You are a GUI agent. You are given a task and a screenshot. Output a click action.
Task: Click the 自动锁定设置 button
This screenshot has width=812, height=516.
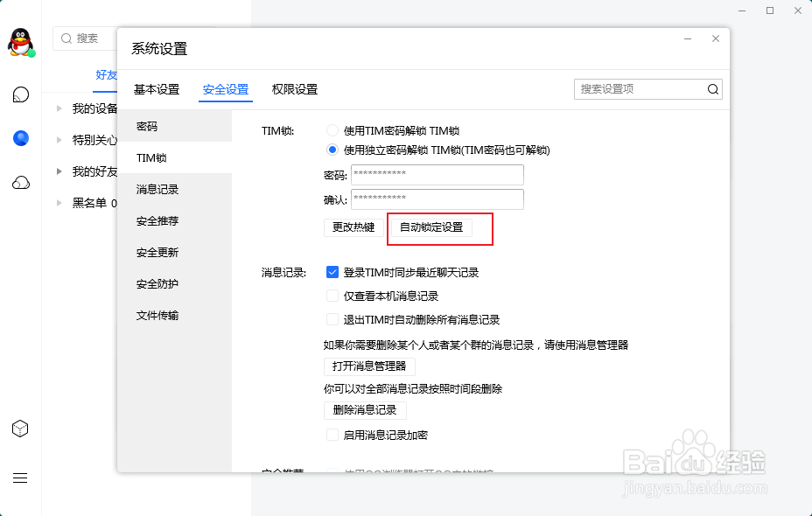click(x=431, y=227)
